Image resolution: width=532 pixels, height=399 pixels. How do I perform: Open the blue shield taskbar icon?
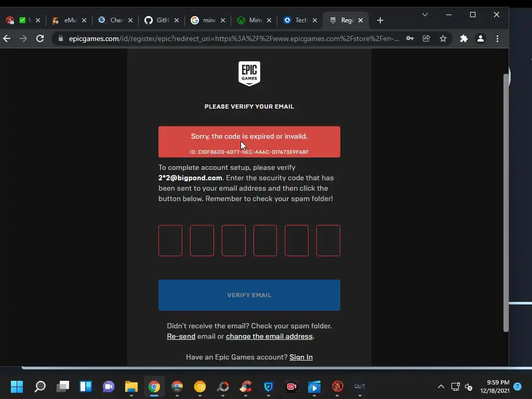[x=269, y=386]
